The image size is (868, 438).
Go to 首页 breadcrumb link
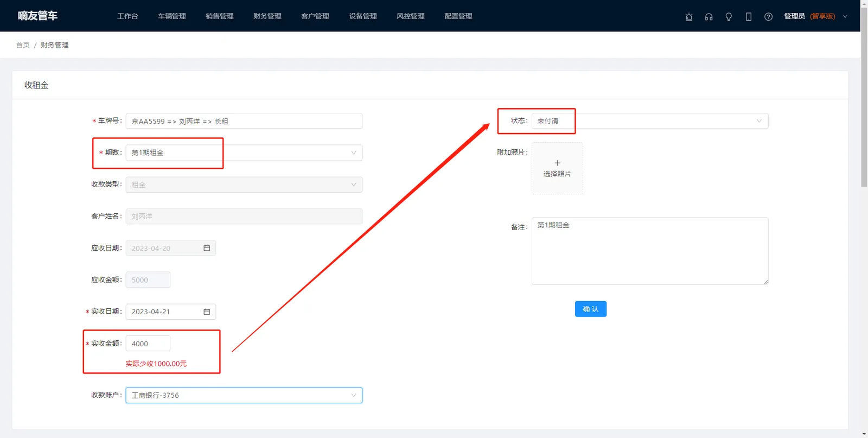click(x=23, y=45)
